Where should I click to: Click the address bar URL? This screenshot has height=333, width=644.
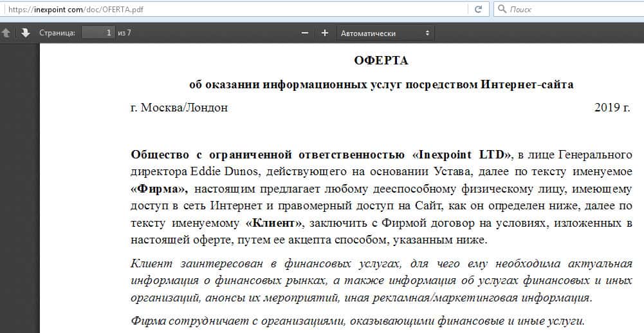coord(76,10)
